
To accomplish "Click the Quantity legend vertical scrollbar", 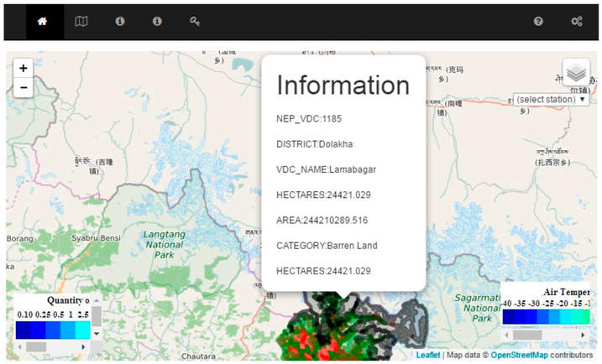I will pos(96,316).
